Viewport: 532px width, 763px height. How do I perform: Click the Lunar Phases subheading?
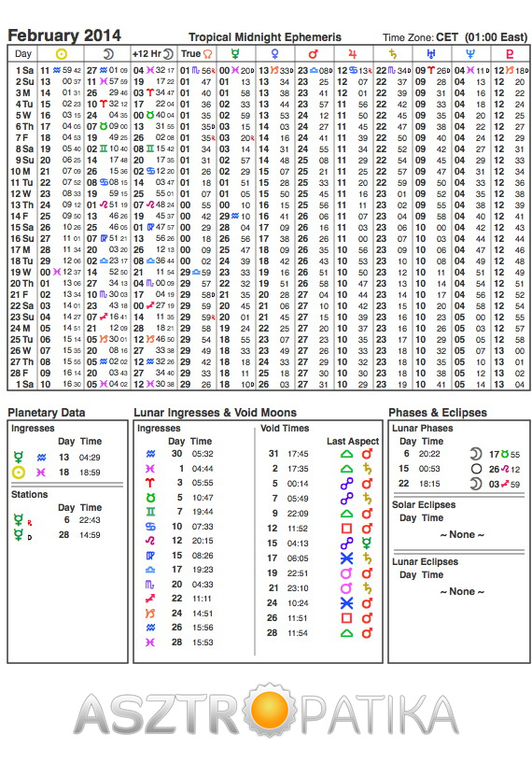click(x=423, y=429)
